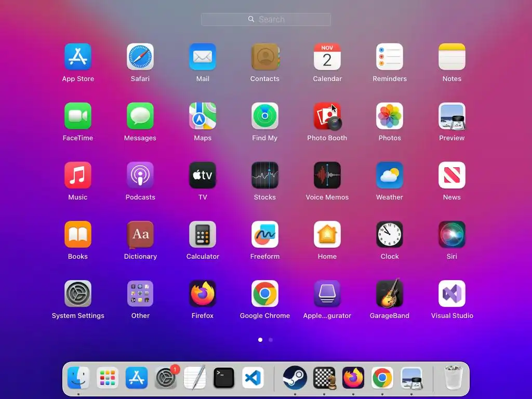The width and height of the screenshot is (532, 399).
Task: Open the Weather app
Action: click(x=390, y=175)
